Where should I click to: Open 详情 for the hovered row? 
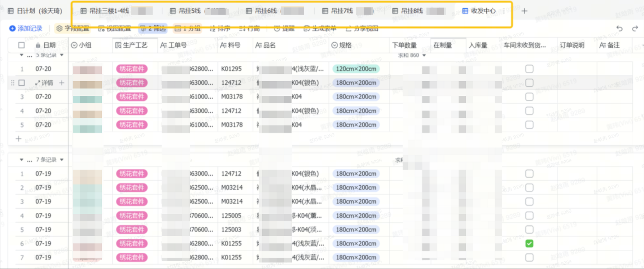point(44,83)
